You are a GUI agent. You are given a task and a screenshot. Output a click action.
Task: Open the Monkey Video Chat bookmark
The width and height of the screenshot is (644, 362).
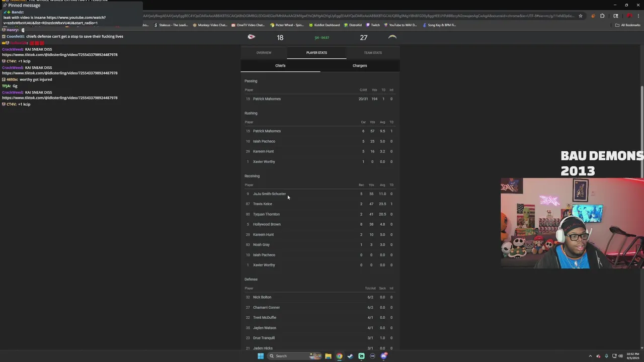point(210,25)
